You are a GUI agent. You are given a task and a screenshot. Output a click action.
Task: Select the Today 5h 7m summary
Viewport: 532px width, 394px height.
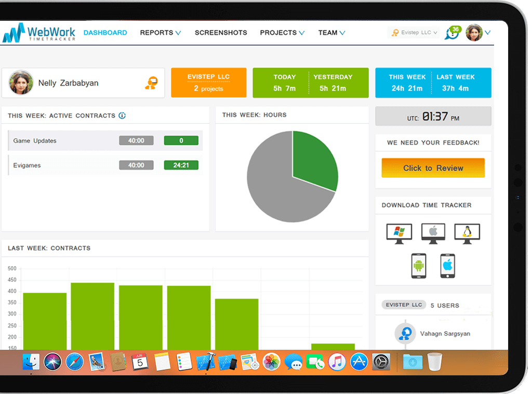[x=284, y=83]
